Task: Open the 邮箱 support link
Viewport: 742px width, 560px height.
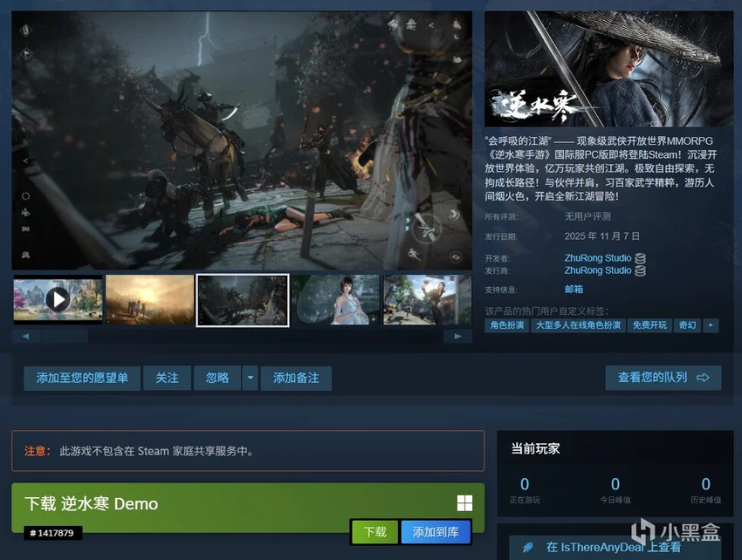Action: 574,289
